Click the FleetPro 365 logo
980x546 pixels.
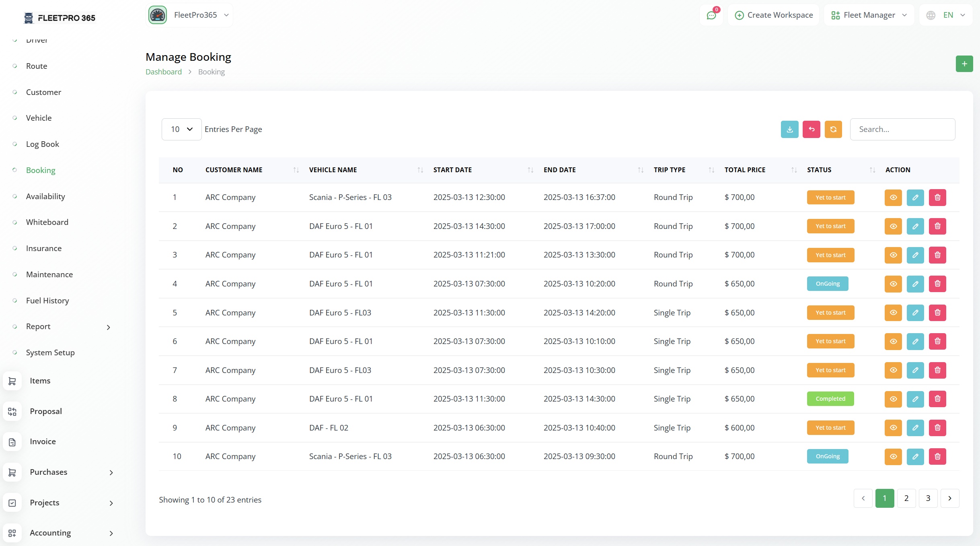click(60, 18)
